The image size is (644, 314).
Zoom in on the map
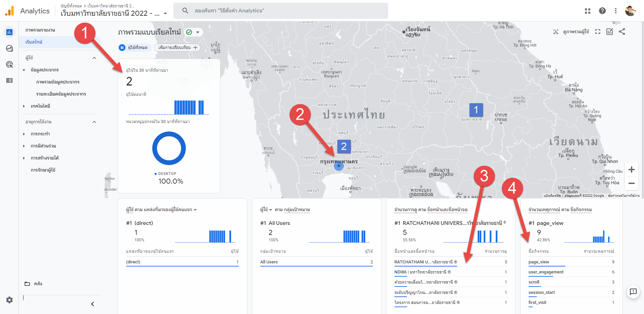pyautogui.click(x=631, y=170)
